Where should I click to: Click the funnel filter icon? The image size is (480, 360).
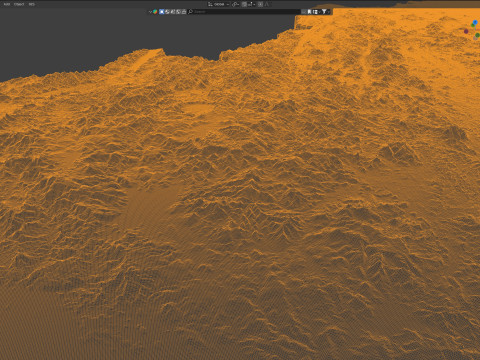pyautogui.click(x=324, y=12)
